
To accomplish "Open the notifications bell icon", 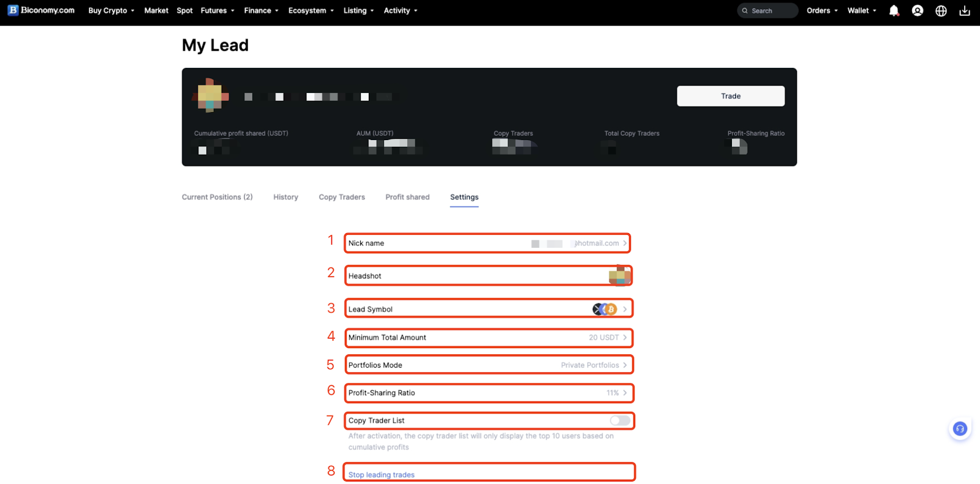I will click(x=894, y=10).
